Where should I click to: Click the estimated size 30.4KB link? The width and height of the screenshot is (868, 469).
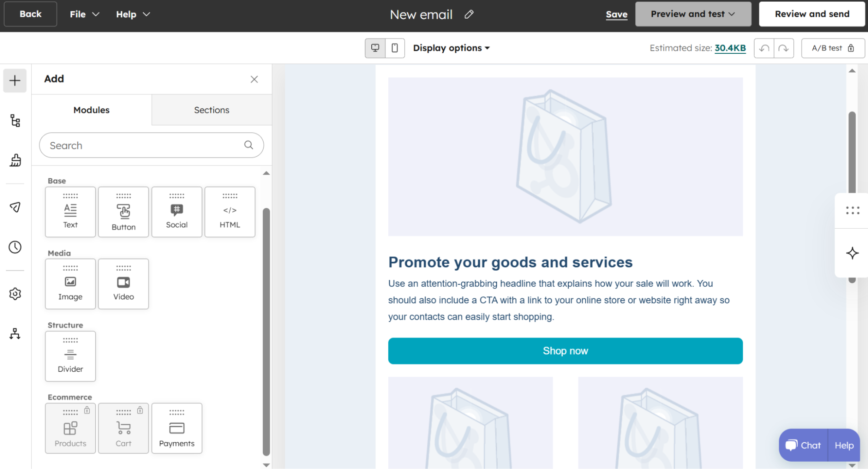pyautogui.click(x=730, y=48)
